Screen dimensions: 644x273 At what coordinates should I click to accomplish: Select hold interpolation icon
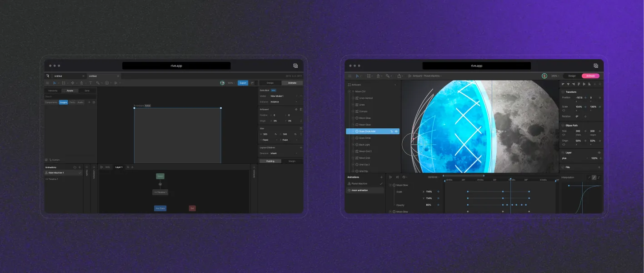coord(599,177)
